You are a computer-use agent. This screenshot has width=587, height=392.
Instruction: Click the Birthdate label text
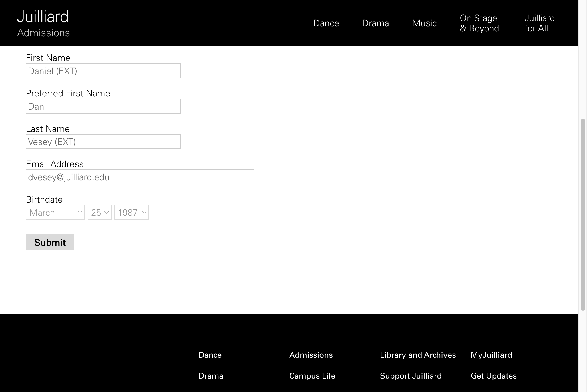pyautogui.click(x=44, y=199)
